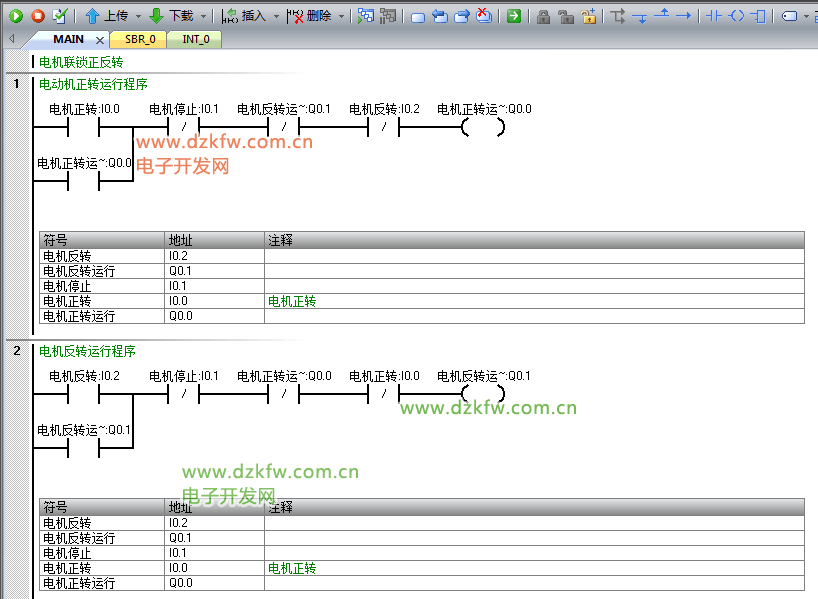Click the Compile program checkmark icon
The image size is (818, 599).
60,16
